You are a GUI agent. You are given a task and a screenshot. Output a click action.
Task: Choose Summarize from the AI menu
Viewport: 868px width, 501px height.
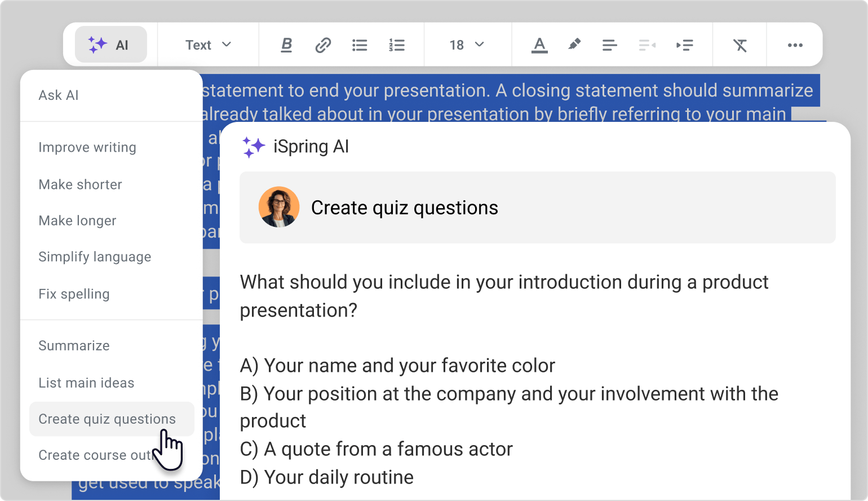[74, 346]
